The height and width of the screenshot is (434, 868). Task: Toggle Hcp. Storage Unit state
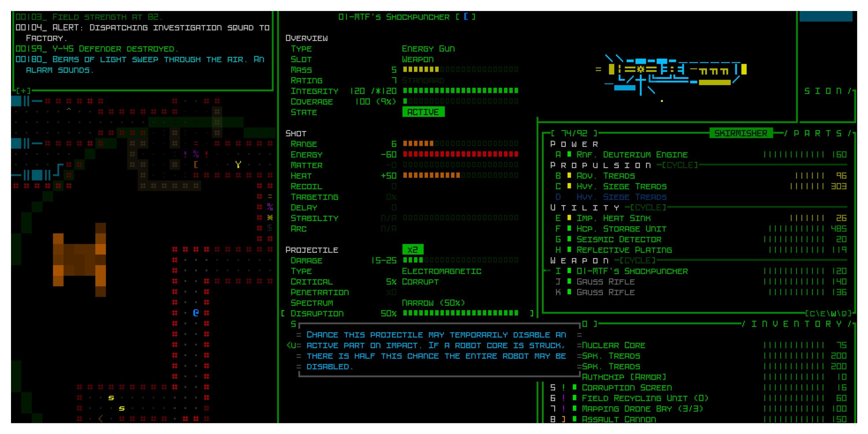(x=569, y=229)
